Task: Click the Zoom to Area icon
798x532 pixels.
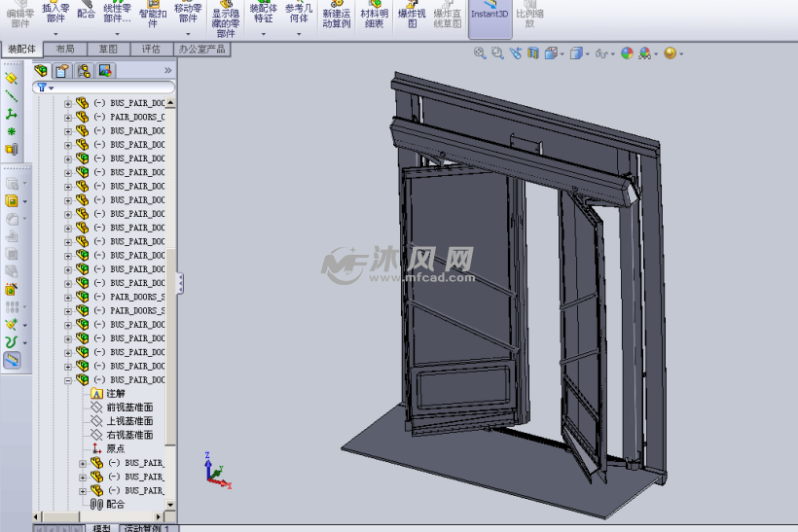Action: click(x=497, y=53)
